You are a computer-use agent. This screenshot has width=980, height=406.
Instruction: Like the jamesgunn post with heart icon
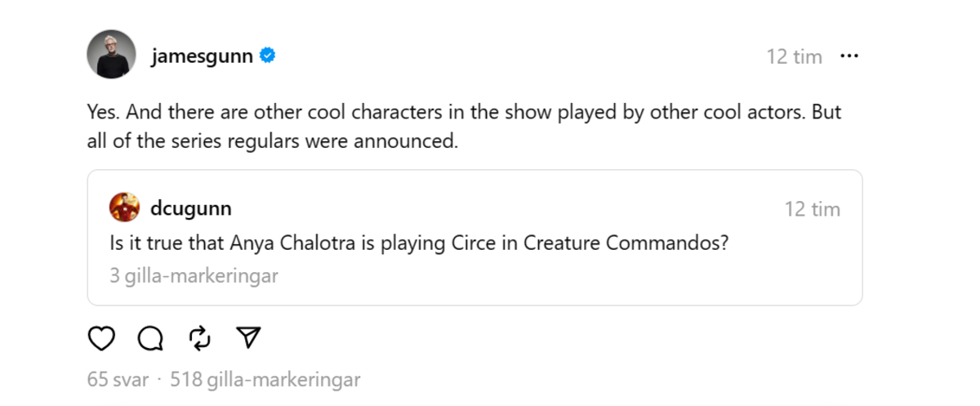pyautogui.click(x=101, y=338)
